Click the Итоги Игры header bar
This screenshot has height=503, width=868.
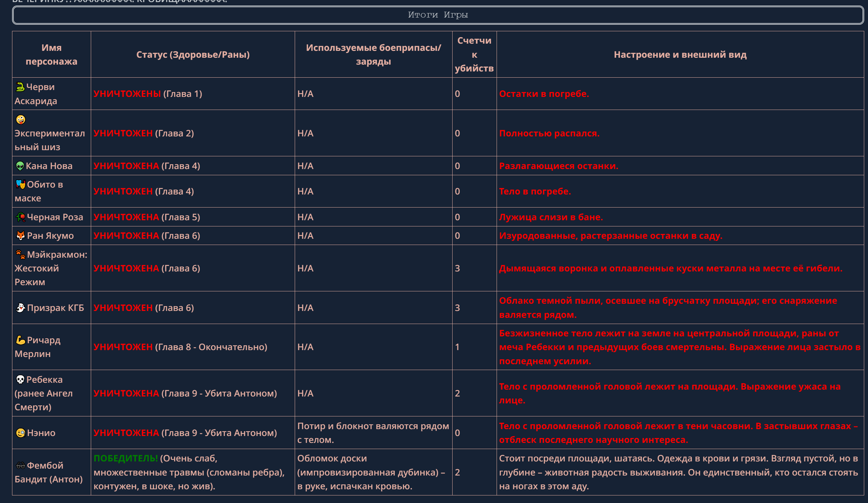tap(438, 15)
